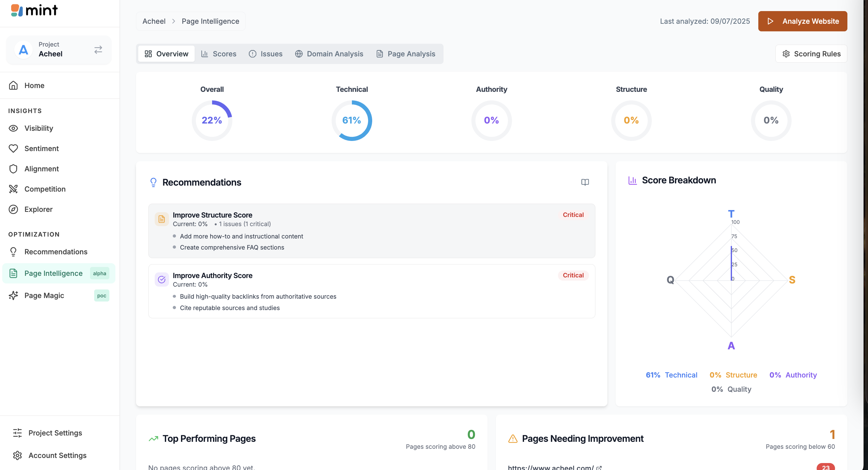Click the breadcrumb chevron separator
This screenshot has width=868, height=470.
pyautogui.click(x=173, y=21)
